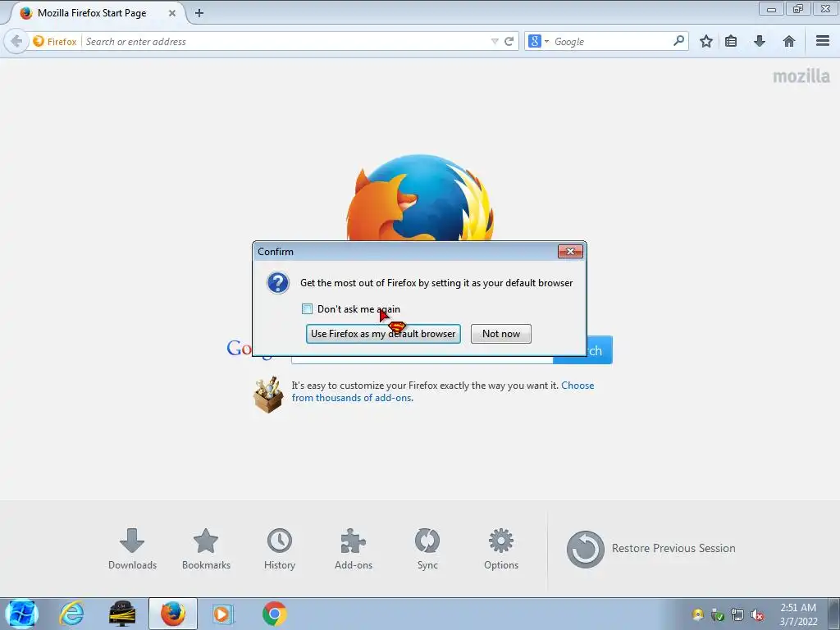Click the muted volume tray icon
The image size is (840, 630).
click(x=757, y=615)
